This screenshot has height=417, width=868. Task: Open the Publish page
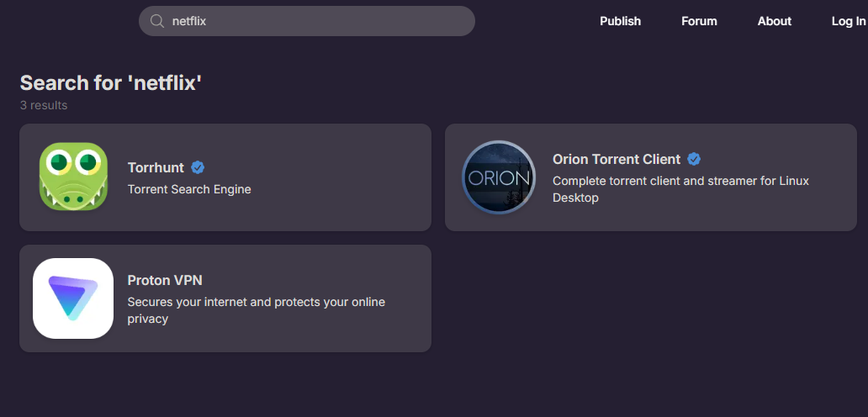click(x=620, y=21)
